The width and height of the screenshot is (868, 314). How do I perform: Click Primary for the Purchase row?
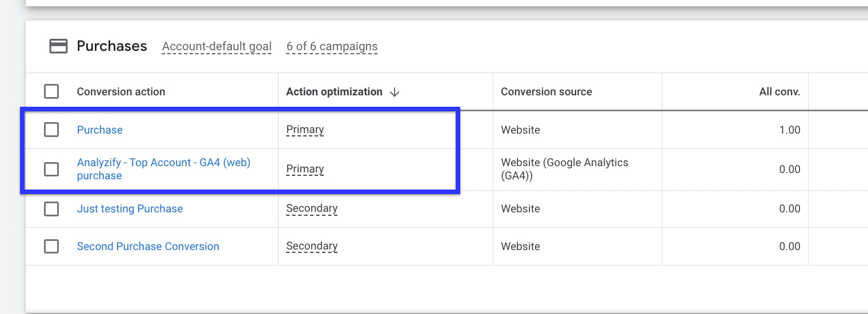(305, 130)
